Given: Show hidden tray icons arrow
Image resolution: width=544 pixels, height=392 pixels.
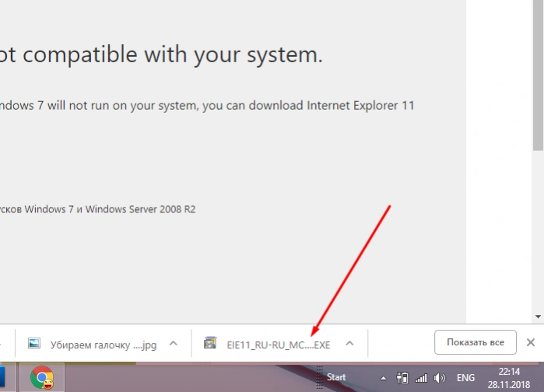Looking at the screenshot, I should (383, 378).
